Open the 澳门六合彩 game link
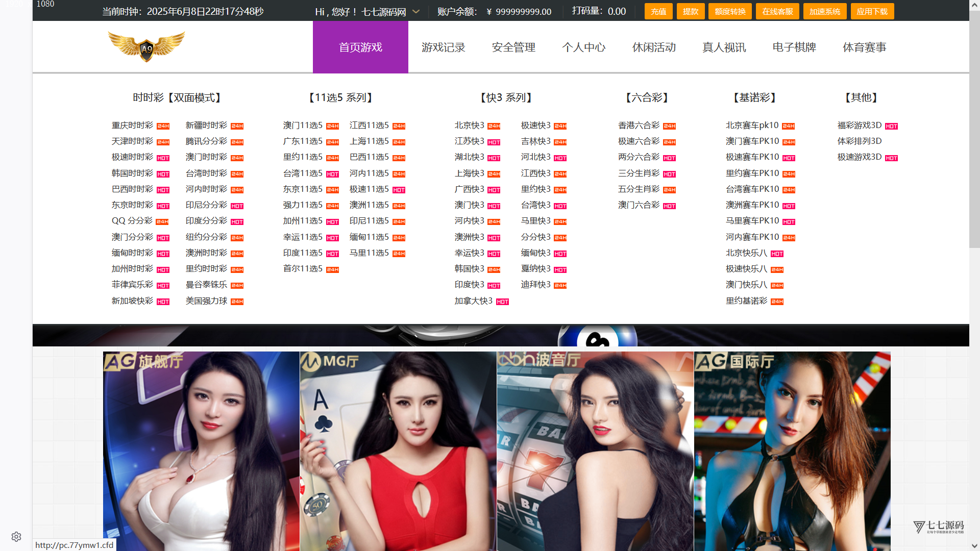The height and width of the screenshot is (551, 980). point(639,205)
